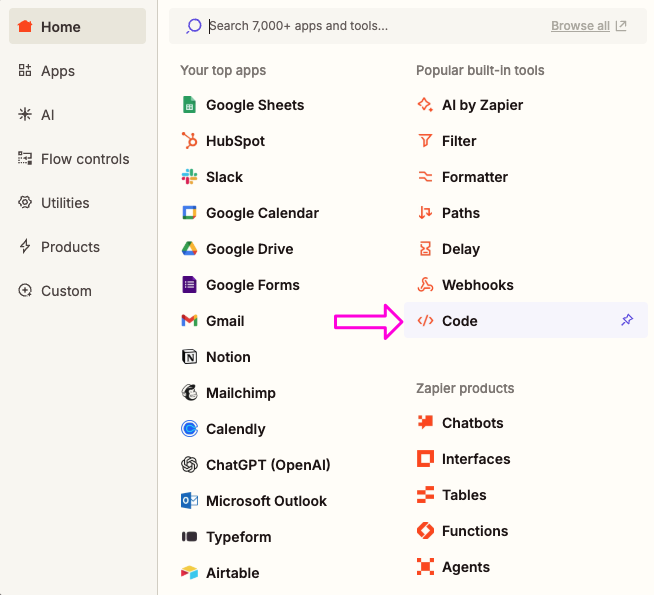Click the Gmail envelope icon
Viewport: 654px width, 595px height.
click(189, 320)
